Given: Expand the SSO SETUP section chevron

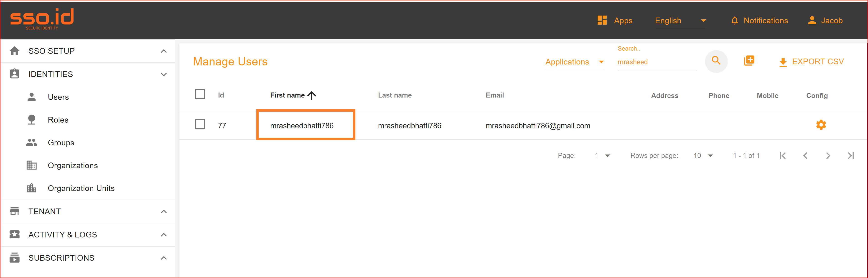Looking at the screenshot, I should coord(164,51).
